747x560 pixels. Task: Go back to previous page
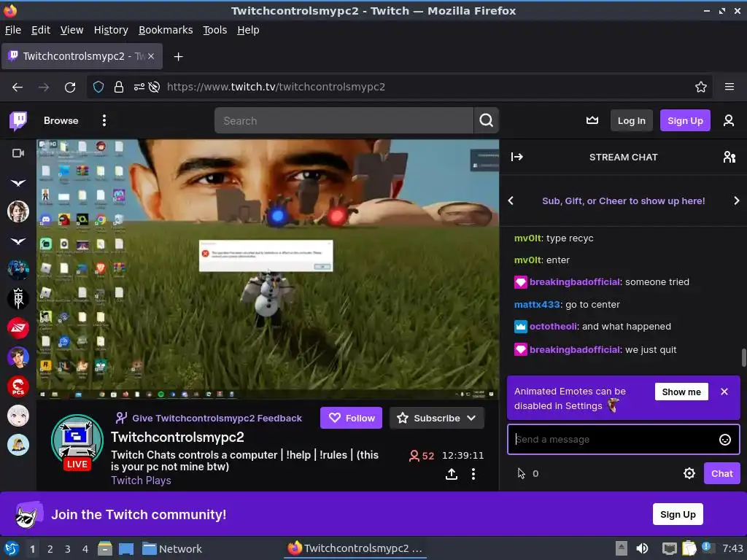(18, 87)
